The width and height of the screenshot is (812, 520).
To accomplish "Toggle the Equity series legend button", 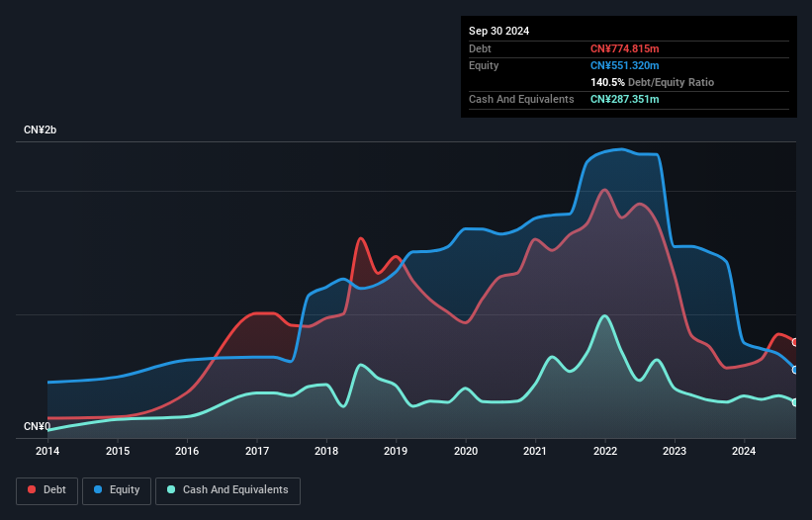I will 117,490.
